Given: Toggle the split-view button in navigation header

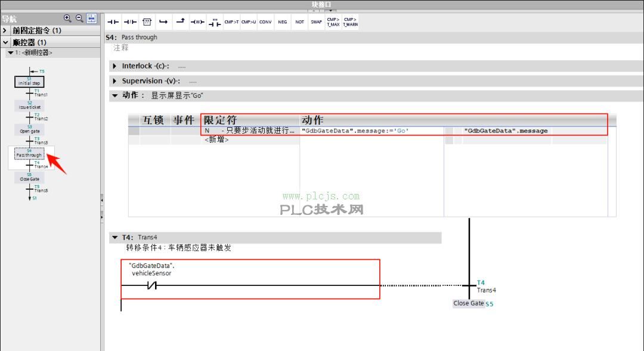Looking at the screenshot, I should point(91,18).
